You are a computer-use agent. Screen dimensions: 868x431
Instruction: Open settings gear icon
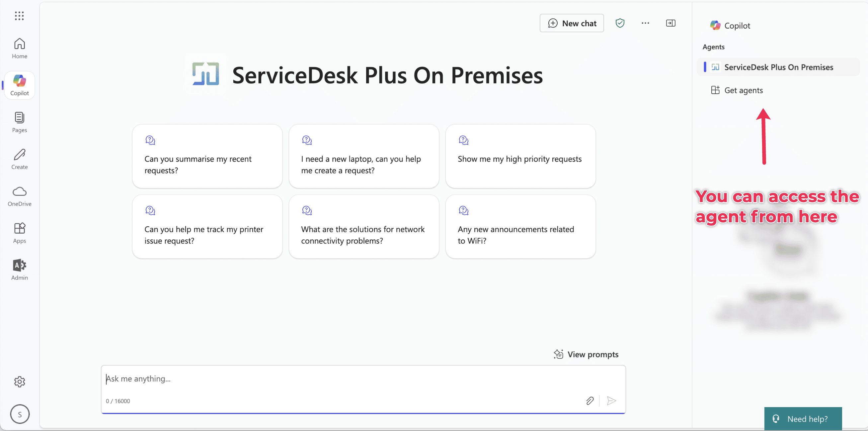point(19,382)
